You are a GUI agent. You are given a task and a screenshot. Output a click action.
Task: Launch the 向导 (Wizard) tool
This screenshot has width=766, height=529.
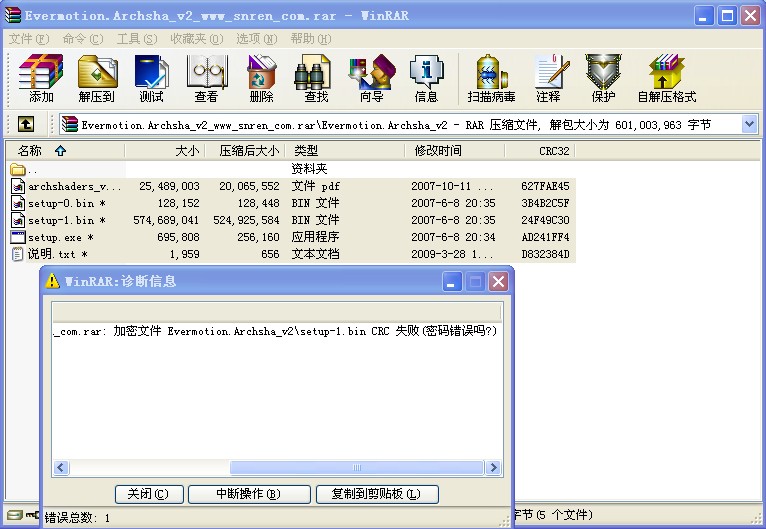(372, 78)
